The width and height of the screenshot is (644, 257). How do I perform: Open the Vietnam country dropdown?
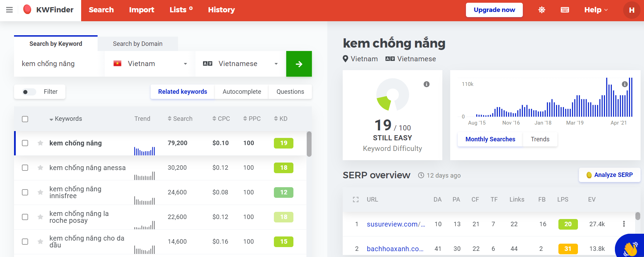(x=150, y=64)
